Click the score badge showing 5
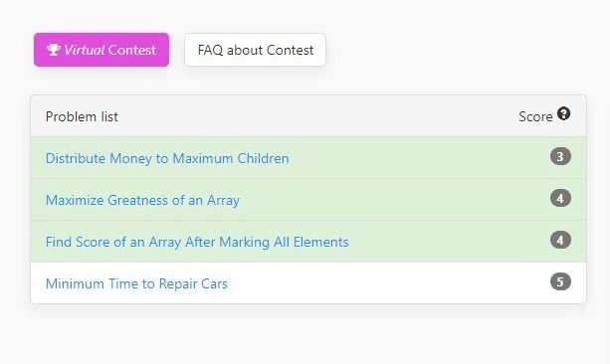Viewport: 610px width, 364px height. (560, 281)
